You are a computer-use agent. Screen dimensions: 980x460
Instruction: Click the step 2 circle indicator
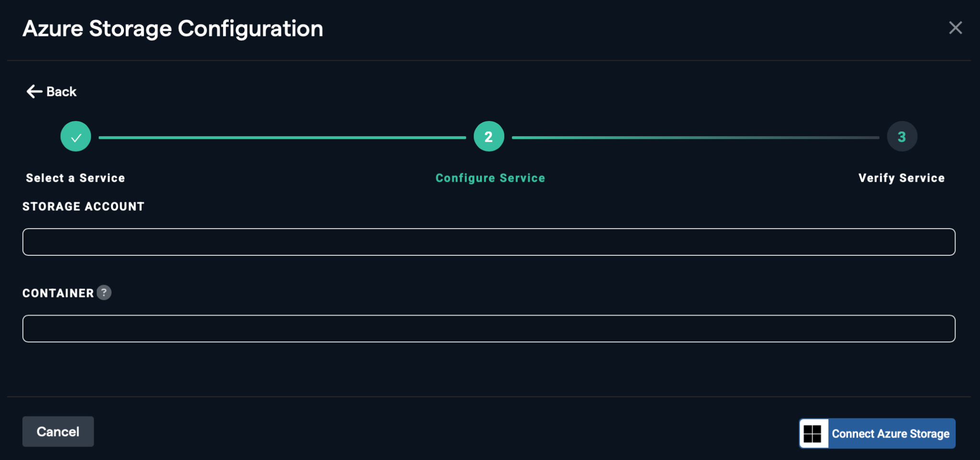489,137
